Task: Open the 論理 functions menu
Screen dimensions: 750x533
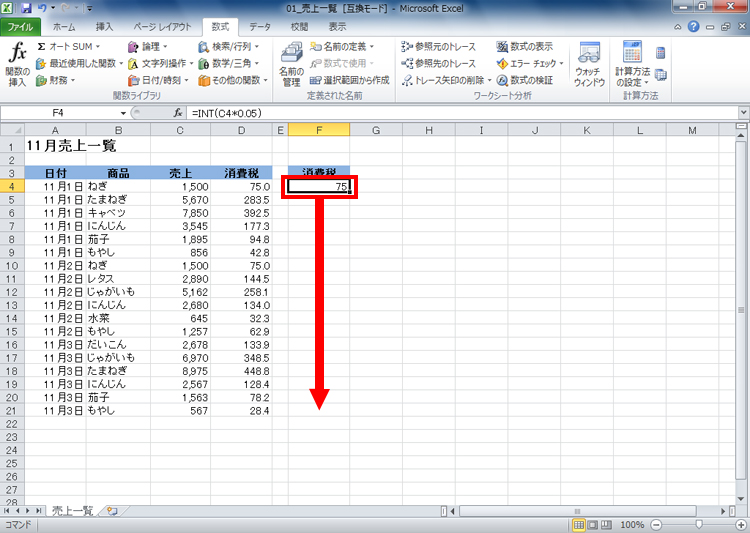Action: pyautogui.click(x=148, y=46)
